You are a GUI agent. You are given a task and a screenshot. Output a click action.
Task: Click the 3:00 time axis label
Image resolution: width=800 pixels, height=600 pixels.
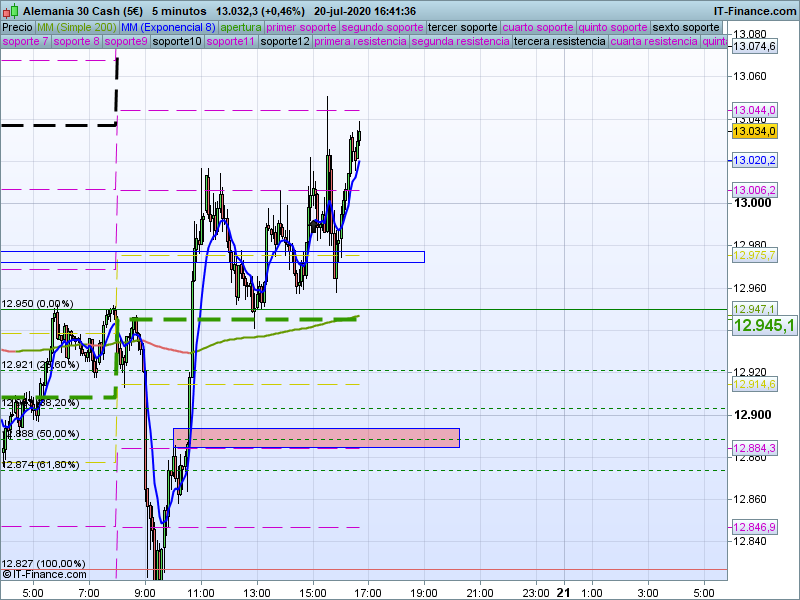pos(648,593)
